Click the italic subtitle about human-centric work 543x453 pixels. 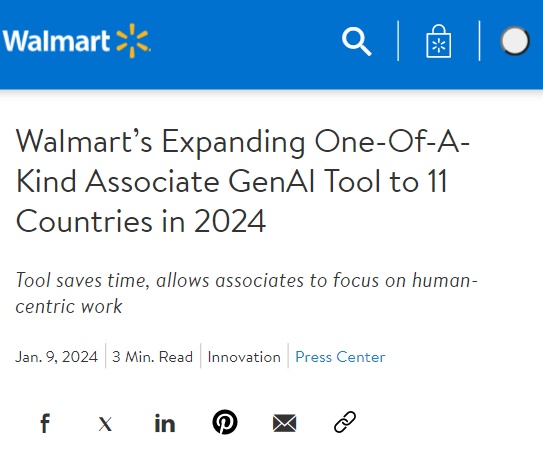point(247,293)
